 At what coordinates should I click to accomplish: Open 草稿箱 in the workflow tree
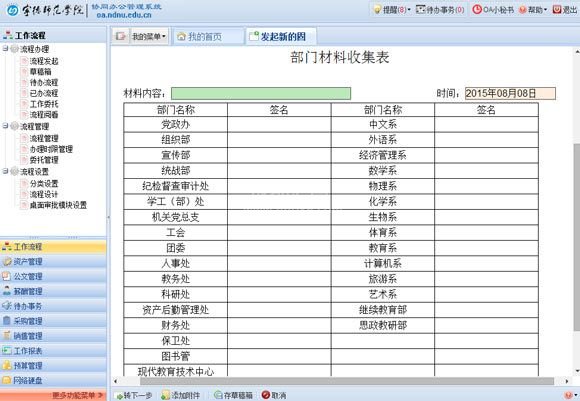tap(40, 71)
